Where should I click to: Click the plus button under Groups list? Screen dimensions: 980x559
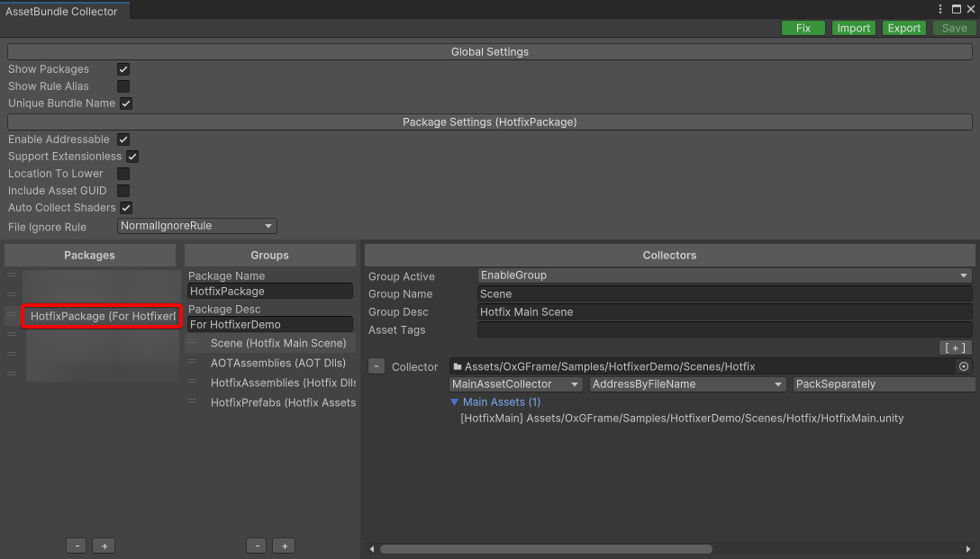tap(284, 545)
